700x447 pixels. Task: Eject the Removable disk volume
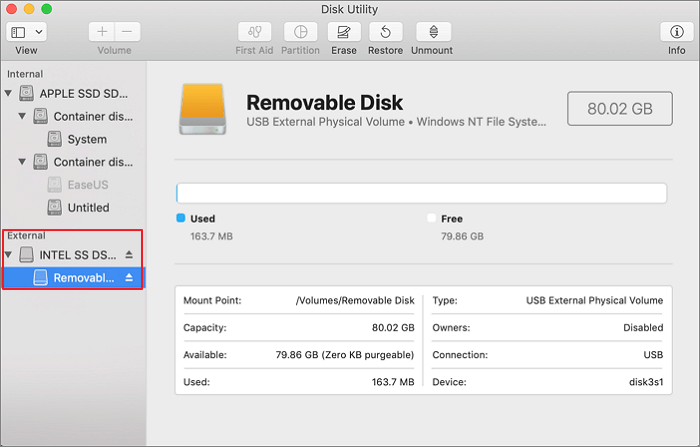129,277
